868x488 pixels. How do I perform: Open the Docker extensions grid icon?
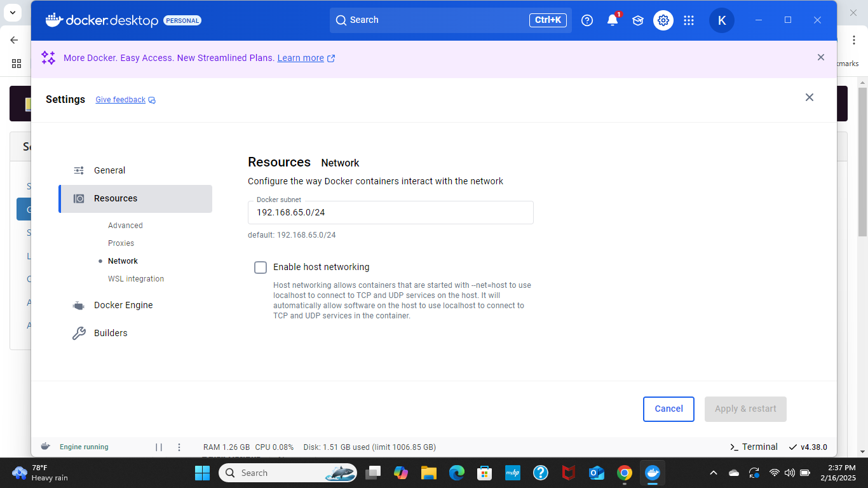click(x=689, y=20)
